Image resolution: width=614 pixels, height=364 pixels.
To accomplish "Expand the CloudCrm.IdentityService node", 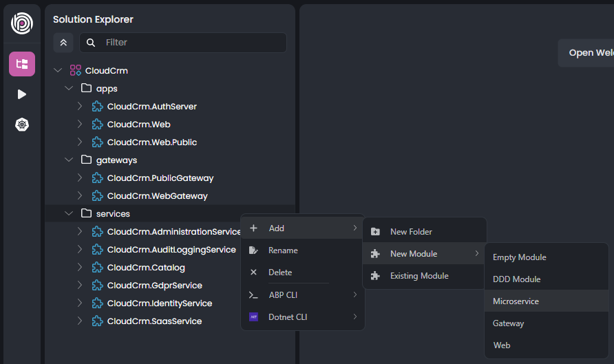I will click(x=80, y=303).
